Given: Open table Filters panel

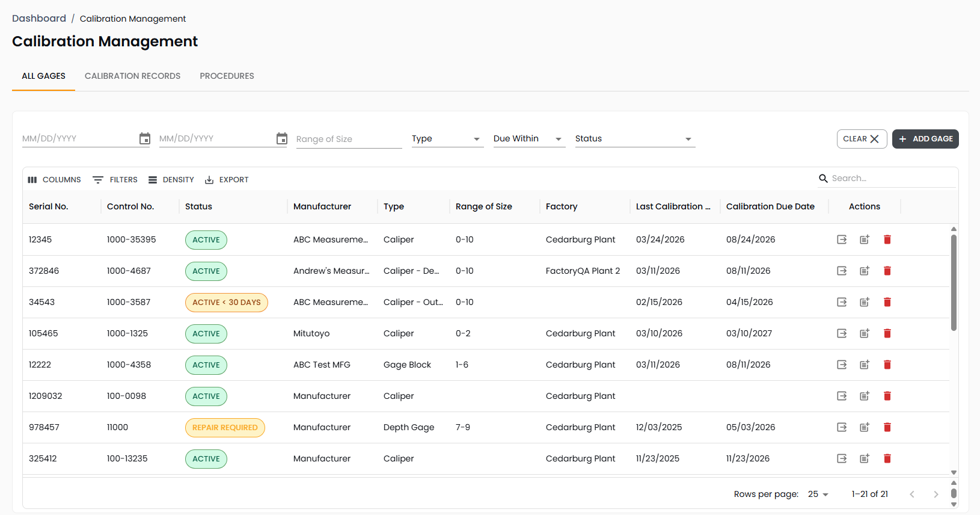Looking at the screenshot, I should [115, 180].
